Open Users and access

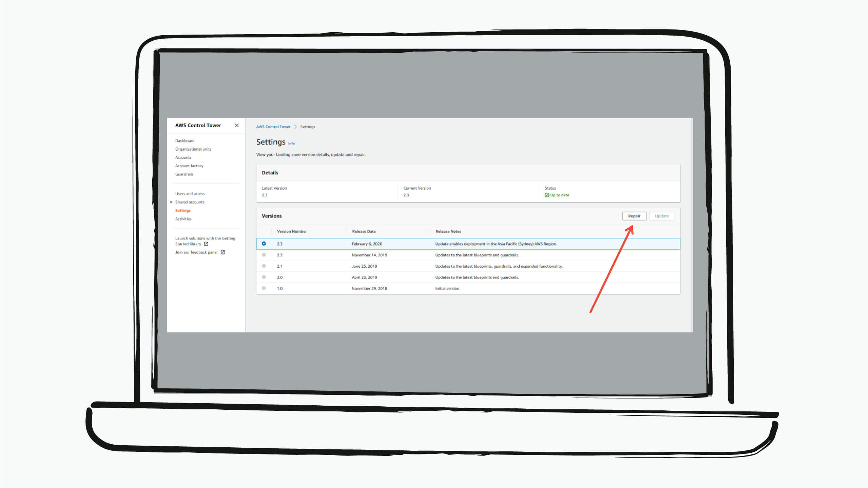point(190,194)
